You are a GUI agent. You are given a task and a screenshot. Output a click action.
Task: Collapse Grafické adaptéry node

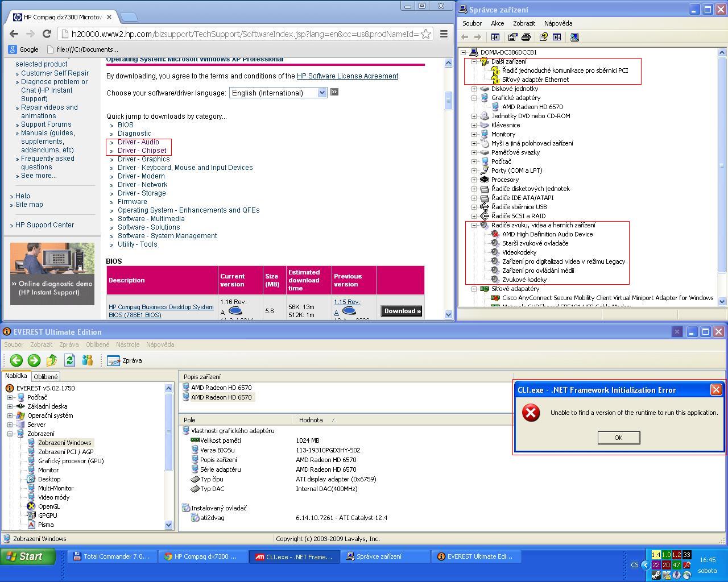point(474,98)
